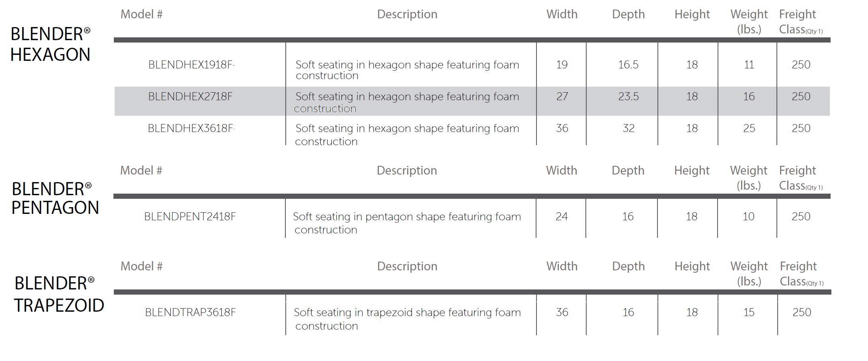Select weight value 15 for trapezoid
Image resolution: width=868 pixels, height=361 pixels.
point(749,312)
